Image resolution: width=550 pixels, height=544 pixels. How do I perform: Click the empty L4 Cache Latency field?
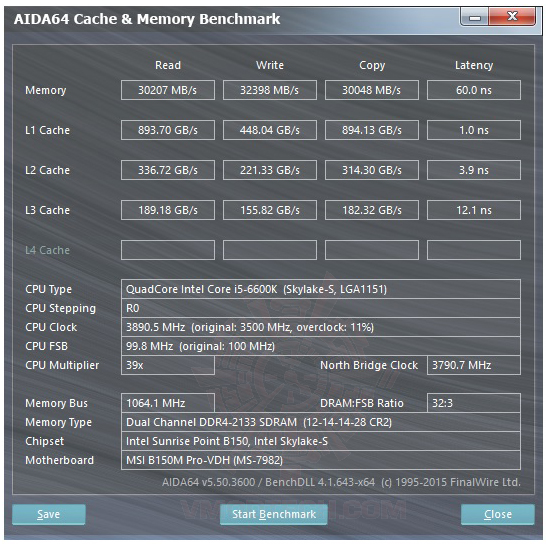point(474,250)
